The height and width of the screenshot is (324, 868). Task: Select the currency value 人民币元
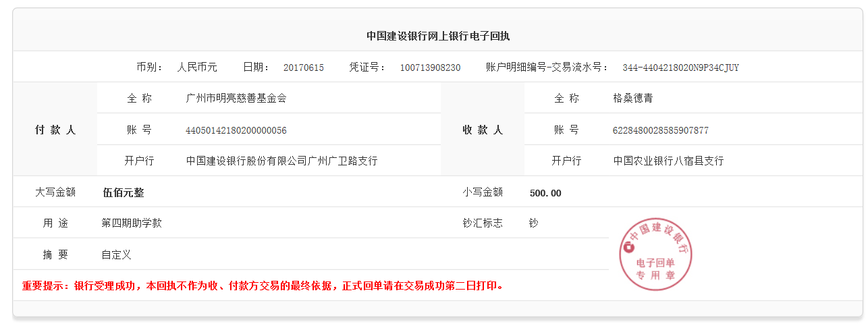point(197,67)
